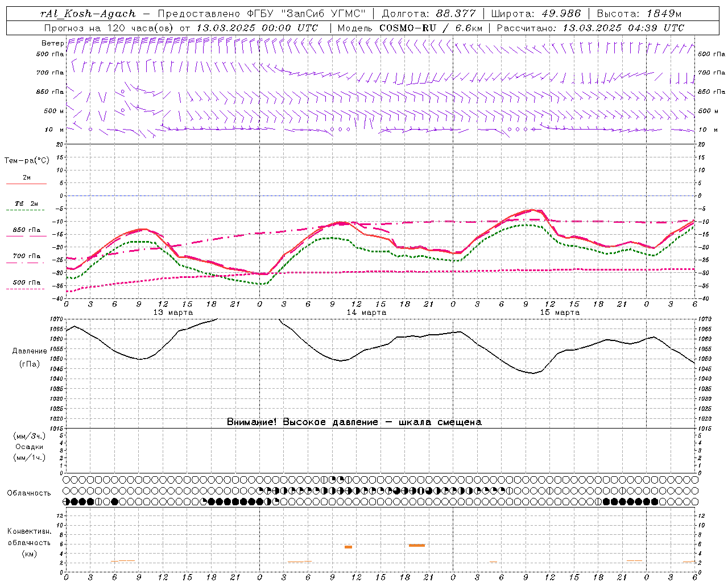Click the left 10 м wind level label

coord(55,130)
